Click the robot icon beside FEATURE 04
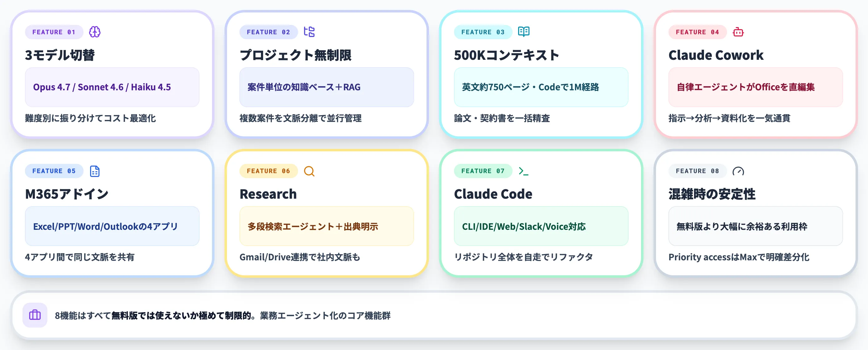 (738, 32)
